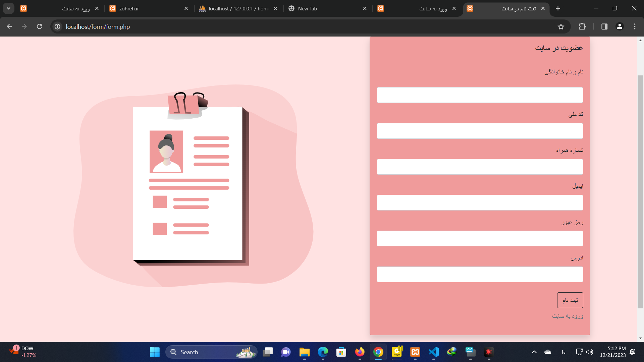Reload the page
This screenshot has height=362, width=644.
tap(39, 26)
